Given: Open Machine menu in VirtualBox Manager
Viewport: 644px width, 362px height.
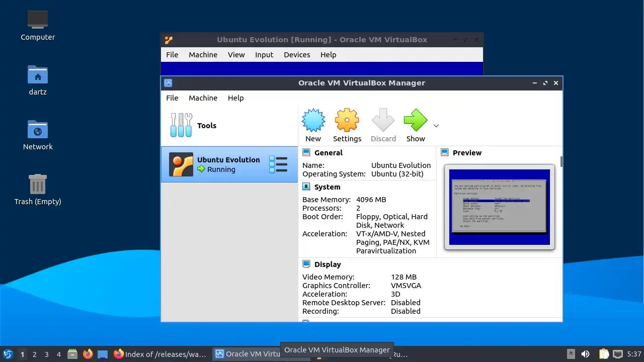Looking at the screenshot, I should [x=203, y=98].
